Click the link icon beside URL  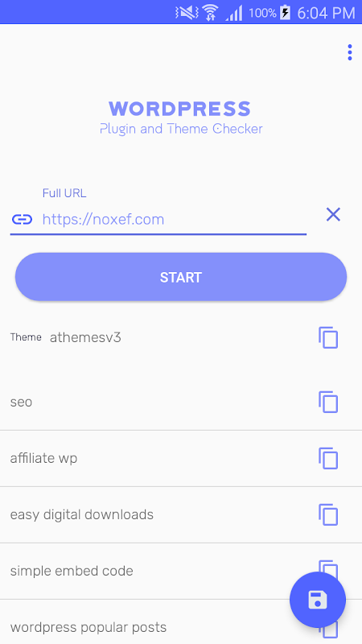pos(22,219)
